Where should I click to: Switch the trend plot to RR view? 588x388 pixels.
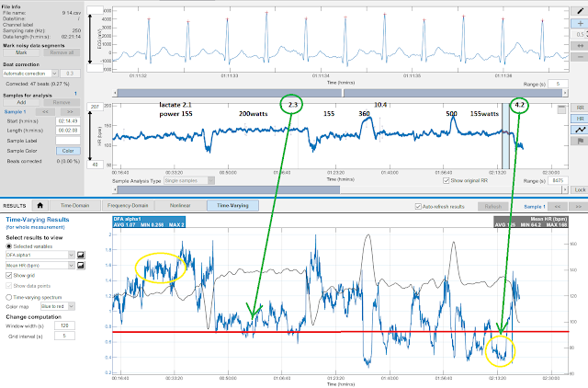[x=580, y=108]
